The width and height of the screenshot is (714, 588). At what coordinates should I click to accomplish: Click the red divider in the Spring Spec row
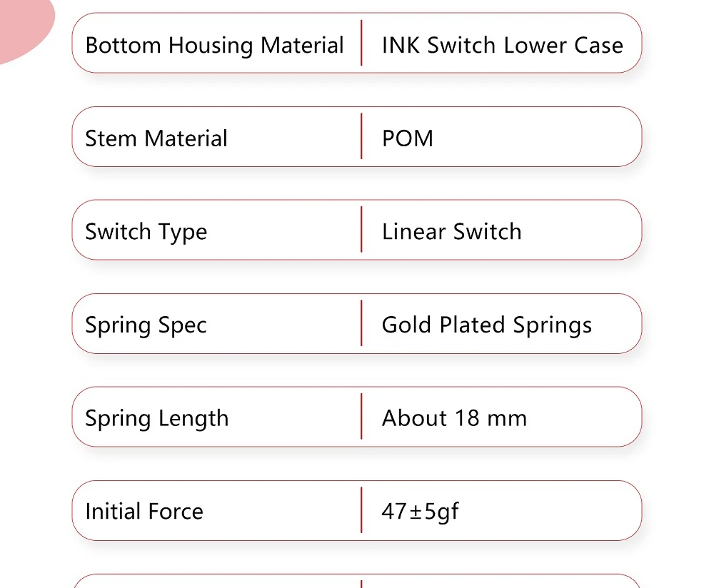click(361, 323)
